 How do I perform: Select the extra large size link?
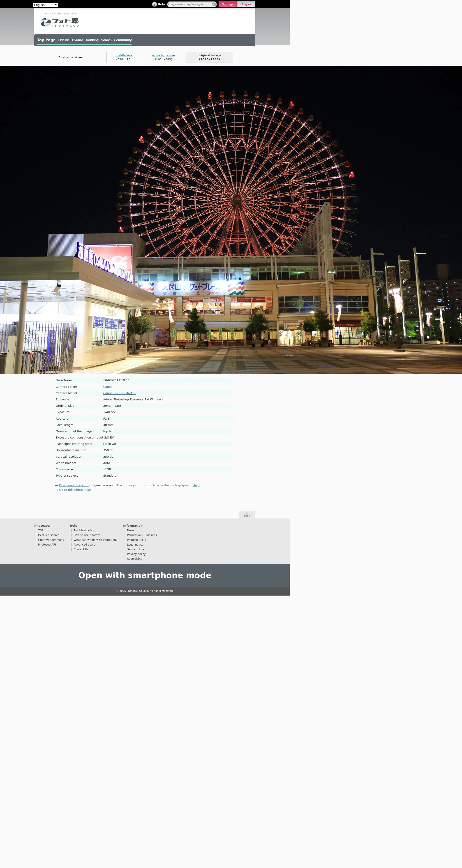[x=163, y=55]
